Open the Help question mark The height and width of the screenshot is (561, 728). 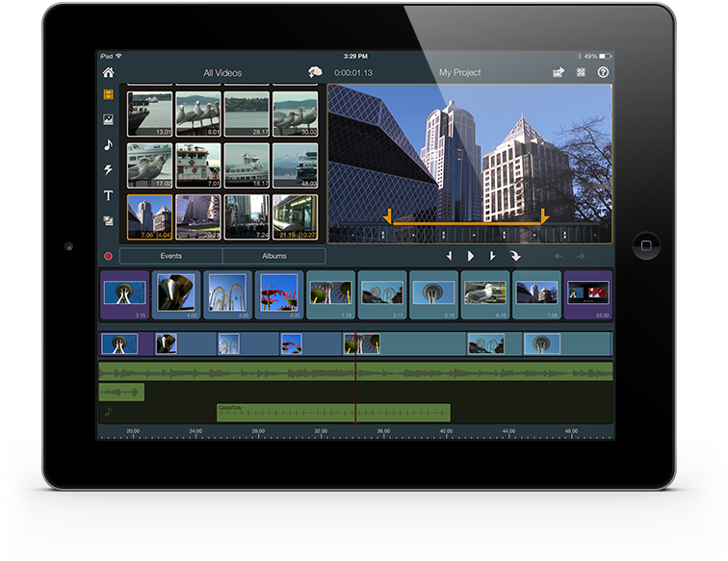pos(603,72)
